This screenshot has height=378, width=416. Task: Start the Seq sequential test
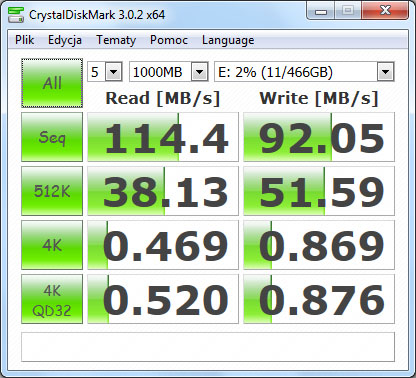click(52, 137)
